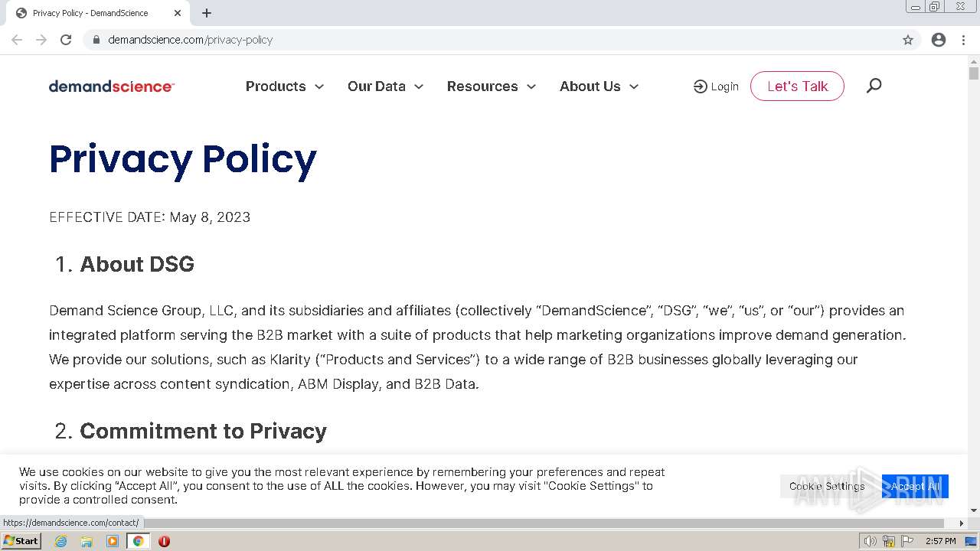Click the scrollbar down arrow
Viewport: 980px width, 551px height.
pos(974,510)
